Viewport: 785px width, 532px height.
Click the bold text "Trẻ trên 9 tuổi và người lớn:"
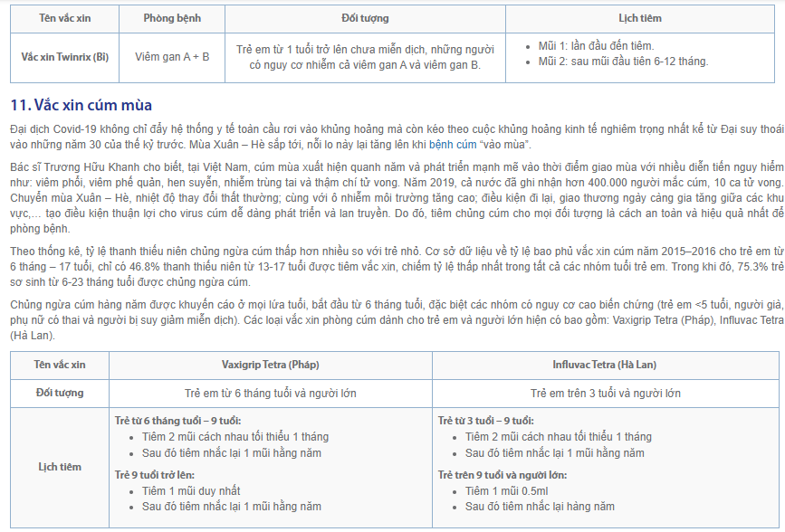pyautogui.click(x=503, y=474)
